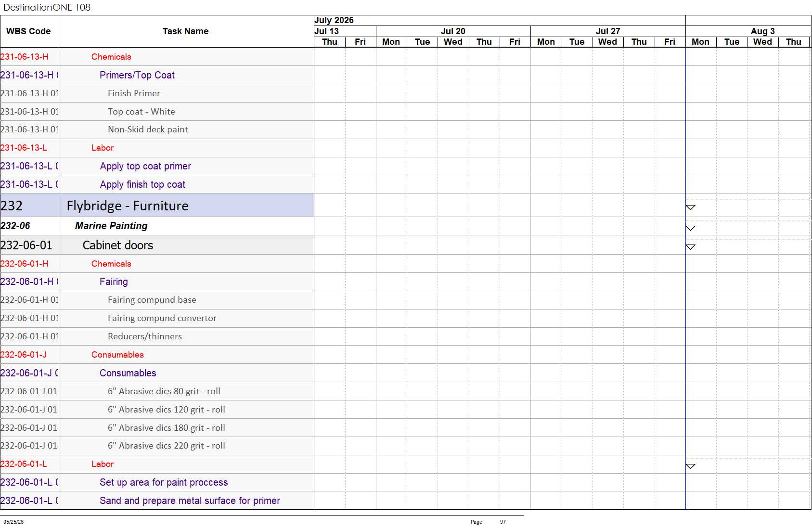Select the Jul 27 week header
Viewport: 812px width, 528px height.
tap(608, 31)
